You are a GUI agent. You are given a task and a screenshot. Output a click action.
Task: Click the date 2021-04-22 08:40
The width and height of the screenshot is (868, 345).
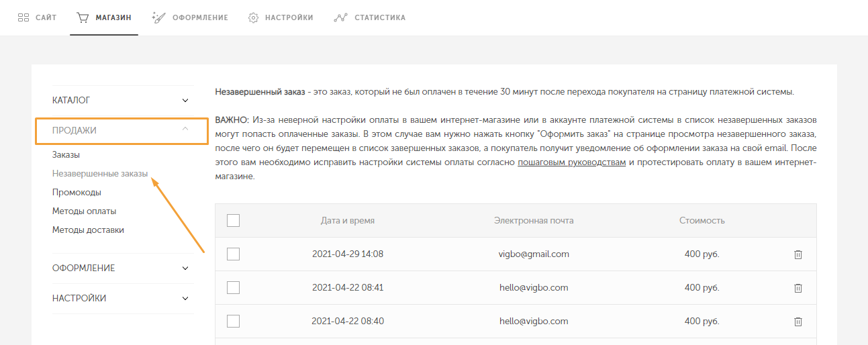click(348, 321)
